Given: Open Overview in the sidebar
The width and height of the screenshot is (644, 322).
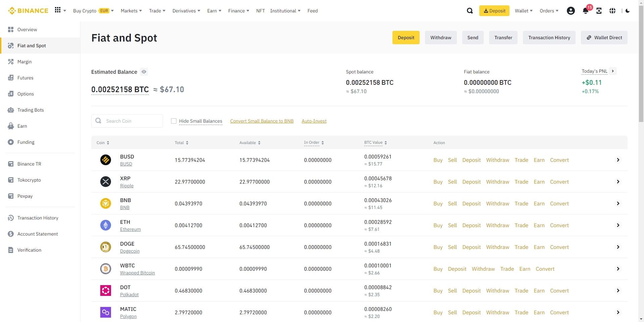Looking at the screenshot, I should [x=40, y=29].
